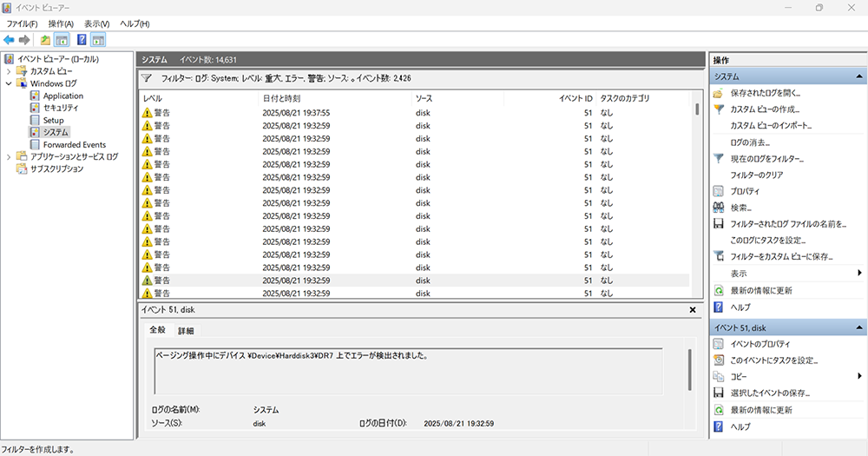Click フィルターのクリア action link
This screenshot has width=868, height=456.
coord(759,175)
